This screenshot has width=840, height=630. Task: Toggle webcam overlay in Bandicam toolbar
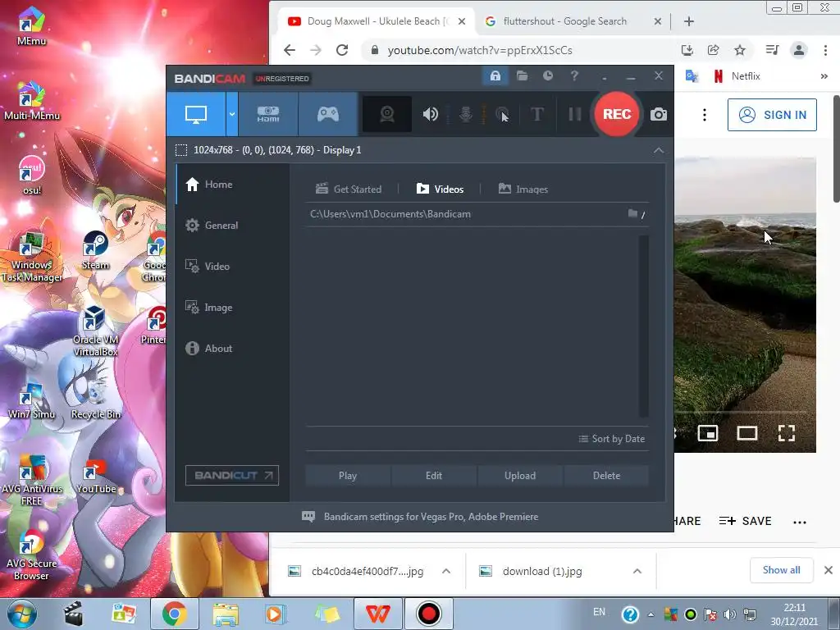387,114
